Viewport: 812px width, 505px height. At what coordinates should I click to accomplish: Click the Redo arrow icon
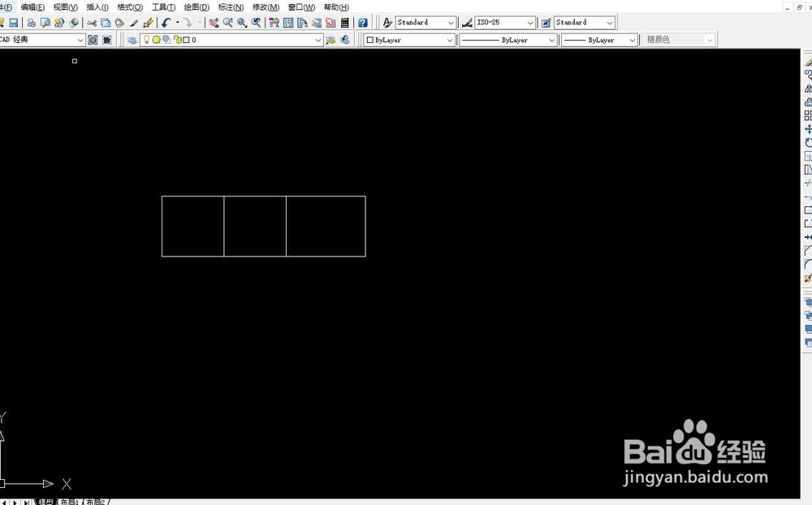pos(188,23)
